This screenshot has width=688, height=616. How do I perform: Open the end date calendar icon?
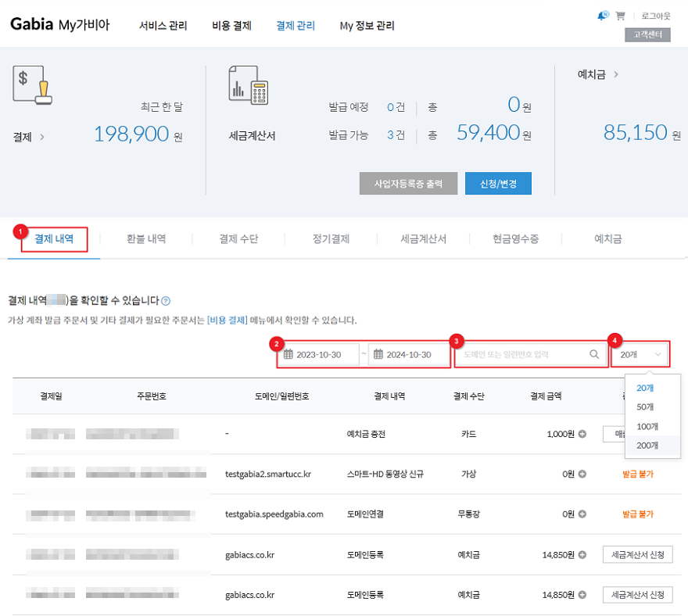378,354
